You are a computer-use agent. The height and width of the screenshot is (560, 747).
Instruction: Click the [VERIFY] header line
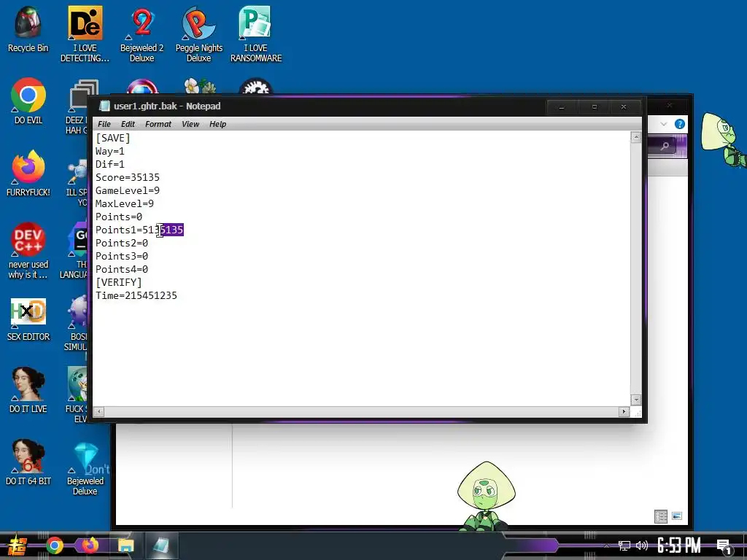(x=119, y=282)
